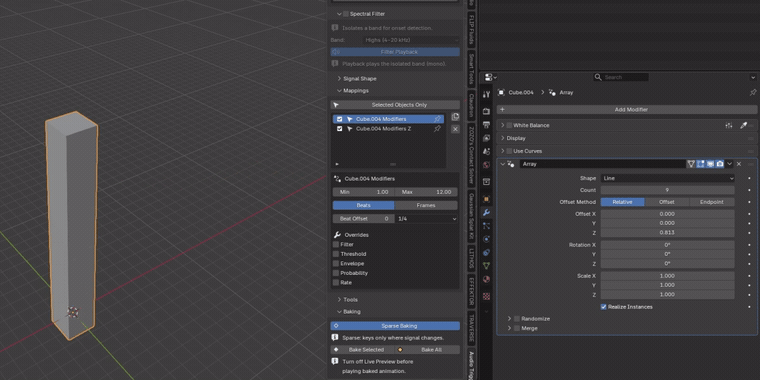Open the Particles properties tab
This screenshot has width=760, height=380.
click(487, 225)
